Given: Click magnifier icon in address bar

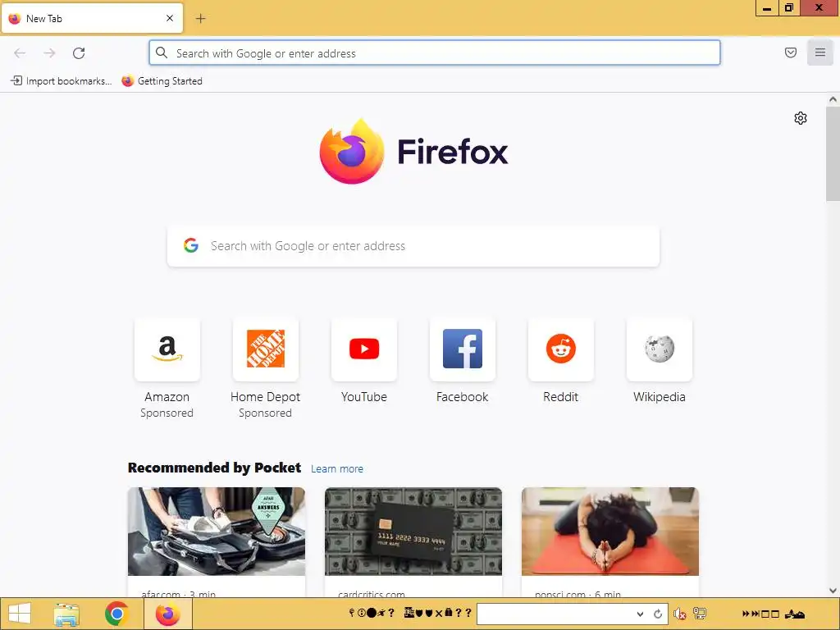Looking at the screenshot, I should [x=162, y=52].
